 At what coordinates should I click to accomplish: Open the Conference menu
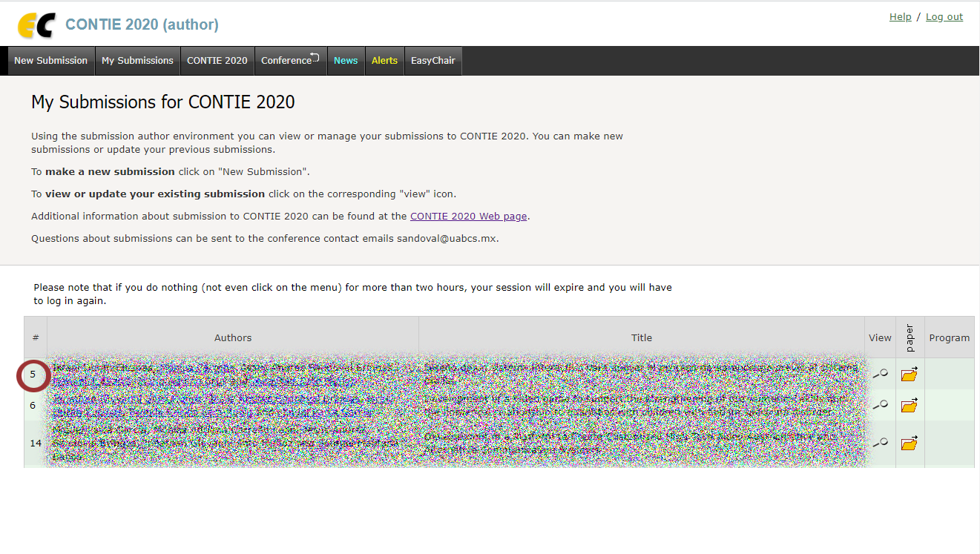click(291, 61)
